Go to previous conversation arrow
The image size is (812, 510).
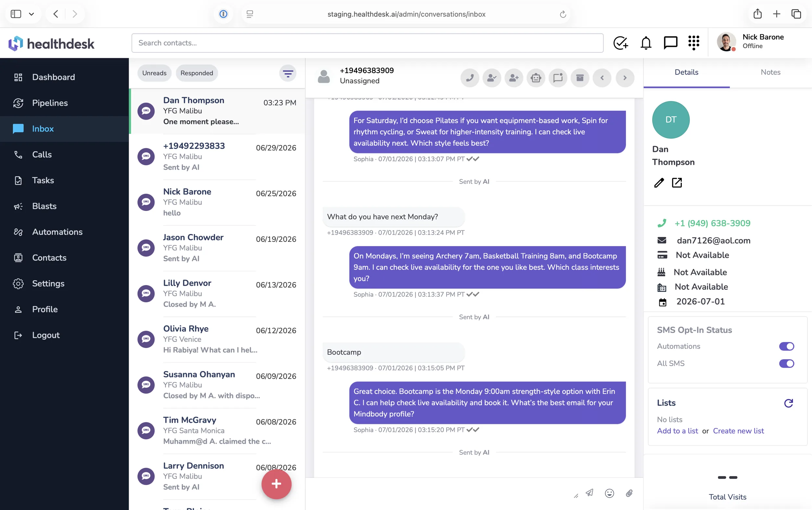click(x=602, y=78)
